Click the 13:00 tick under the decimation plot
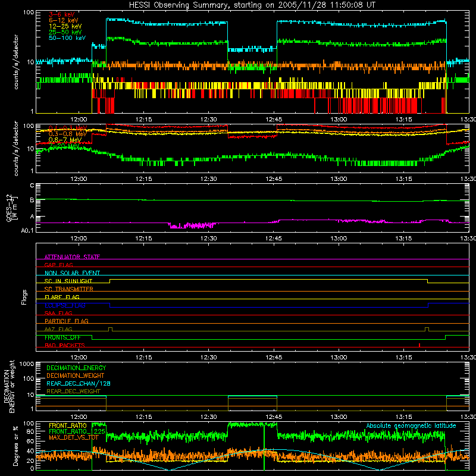 click(x=339, y=417)
